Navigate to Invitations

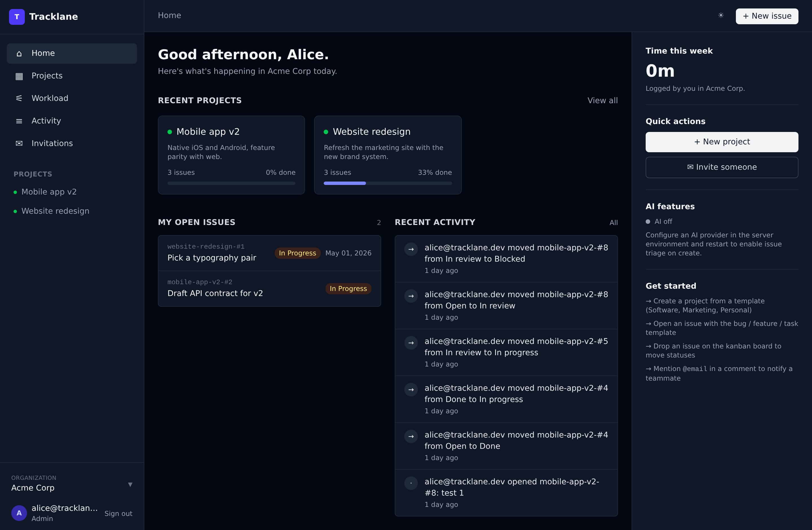tap(72, 143)
